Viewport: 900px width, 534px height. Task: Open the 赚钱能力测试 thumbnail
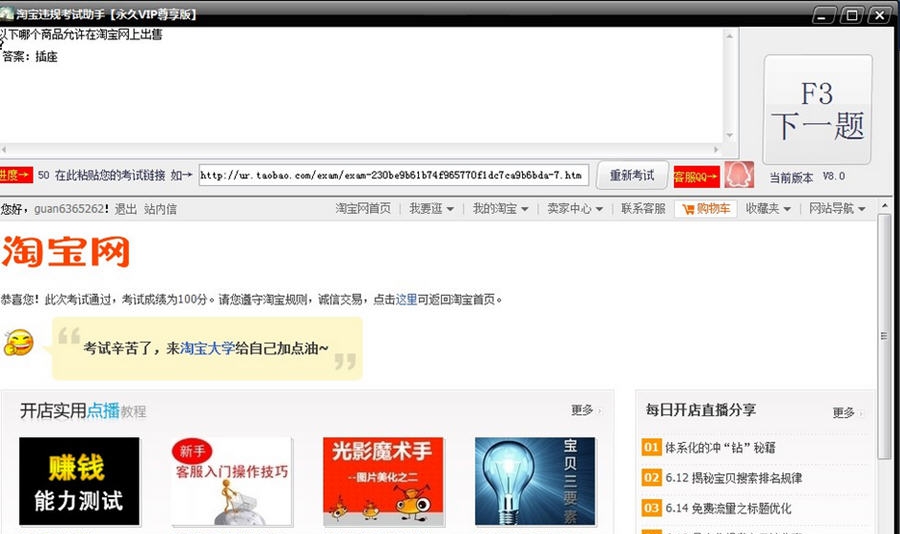[79, 481]
